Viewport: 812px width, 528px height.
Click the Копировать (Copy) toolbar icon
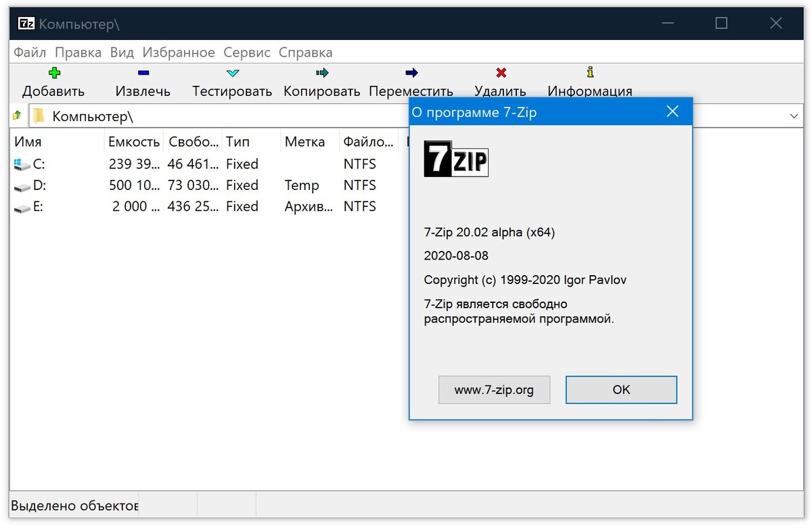321,72
